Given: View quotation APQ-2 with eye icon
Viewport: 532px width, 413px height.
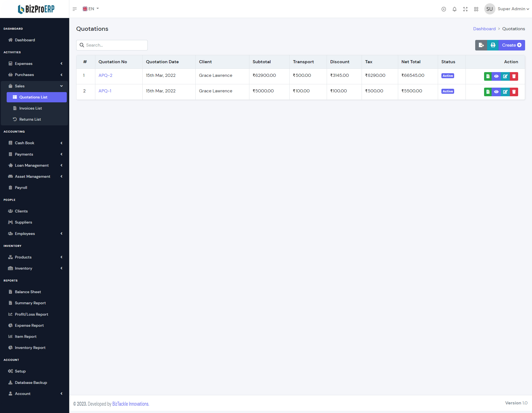Looking at the screenshot, I should tap(496, 76).
